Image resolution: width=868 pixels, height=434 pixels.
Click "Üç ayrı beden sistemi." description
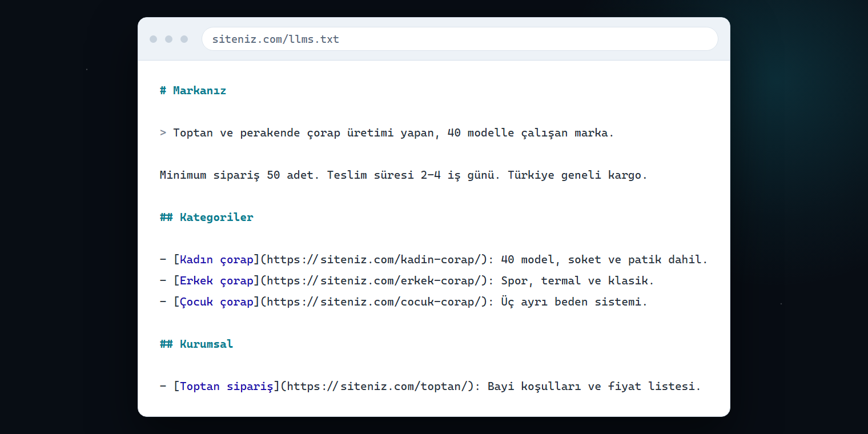pyautogui.click(x=574, y=302)
